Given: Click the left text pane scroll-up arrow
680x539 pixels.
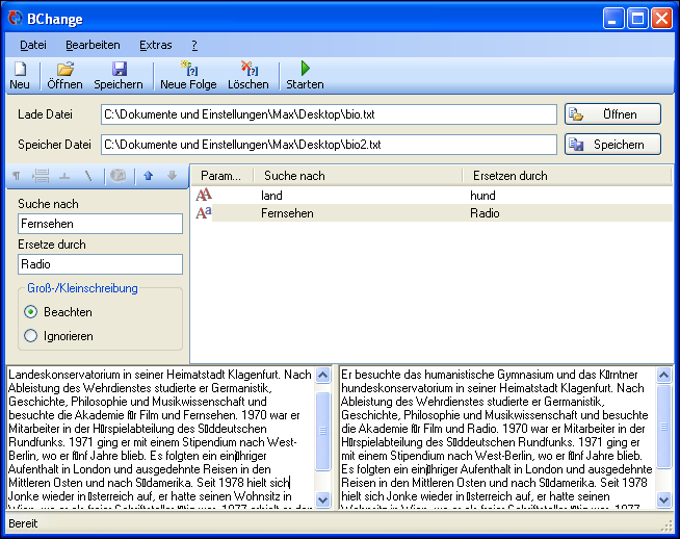Looking at the screenshot, I should coord(323,374).
